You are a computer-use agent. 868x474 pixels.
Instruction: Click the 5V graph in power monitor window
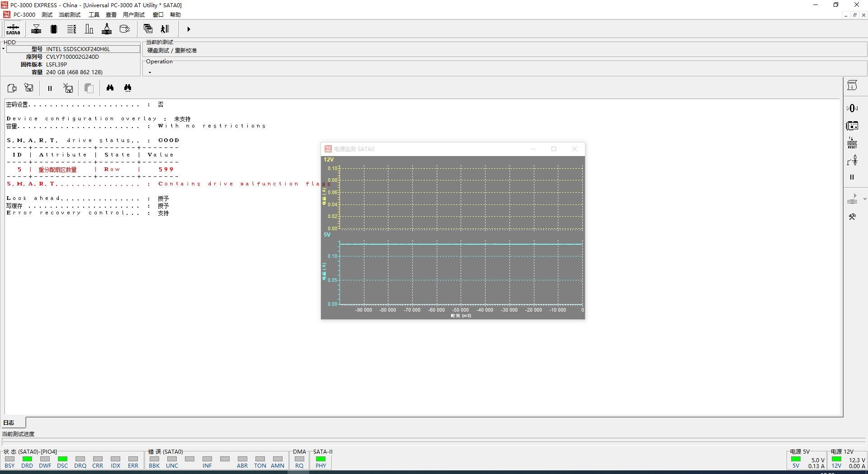click(x=461, y=273)
